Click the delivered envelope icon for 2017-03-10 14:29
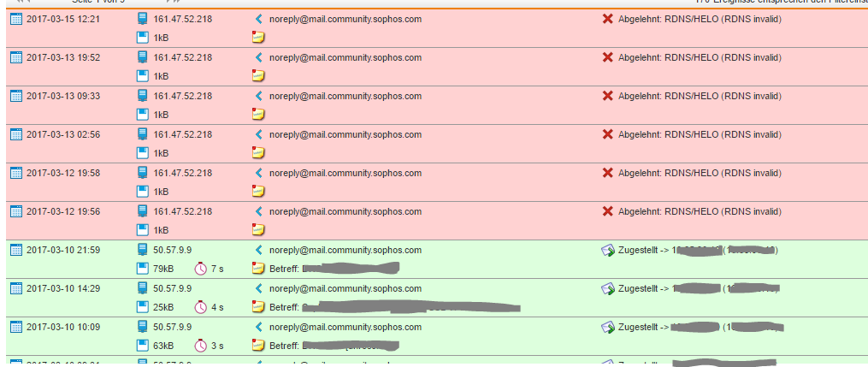Image resolution: width=868 pixels, height=367 pixels. [x=608, y=288]
